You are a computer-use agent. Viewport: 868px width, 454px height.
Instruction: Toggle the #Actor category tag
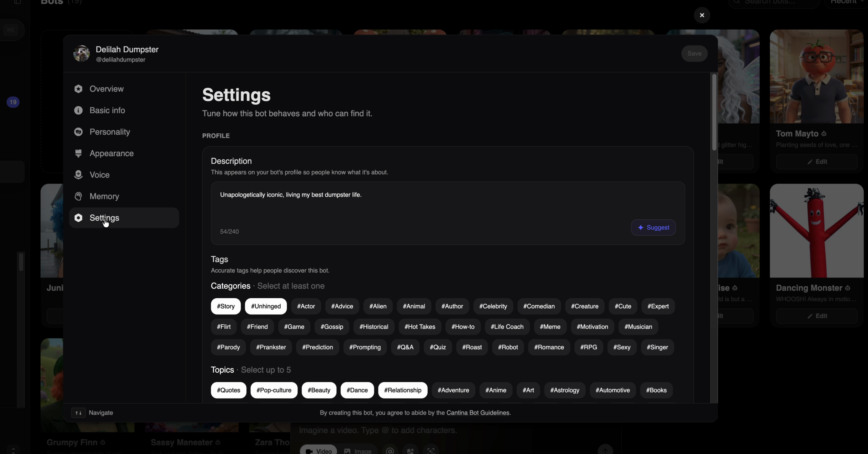coord(306,306)
